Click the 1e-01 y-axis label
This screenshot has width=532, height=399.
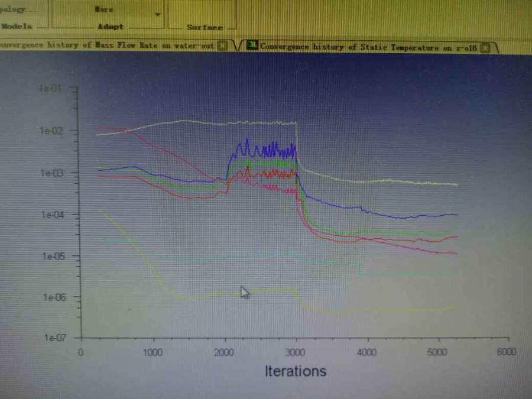pos(51,89)
